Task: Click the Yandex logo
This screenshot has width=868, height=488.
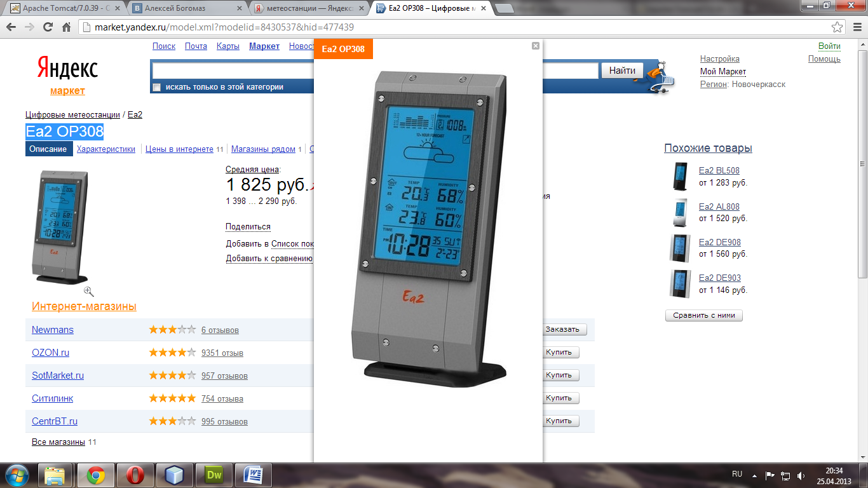Action: coord(67,67)
